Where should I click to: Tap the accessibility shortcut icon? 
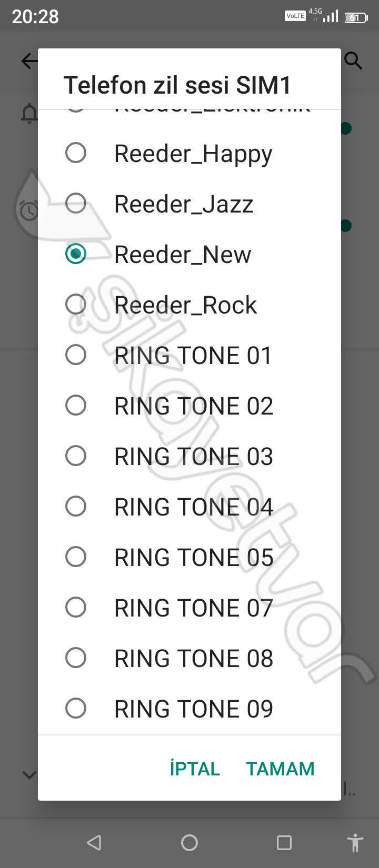[x=355, y=843]
